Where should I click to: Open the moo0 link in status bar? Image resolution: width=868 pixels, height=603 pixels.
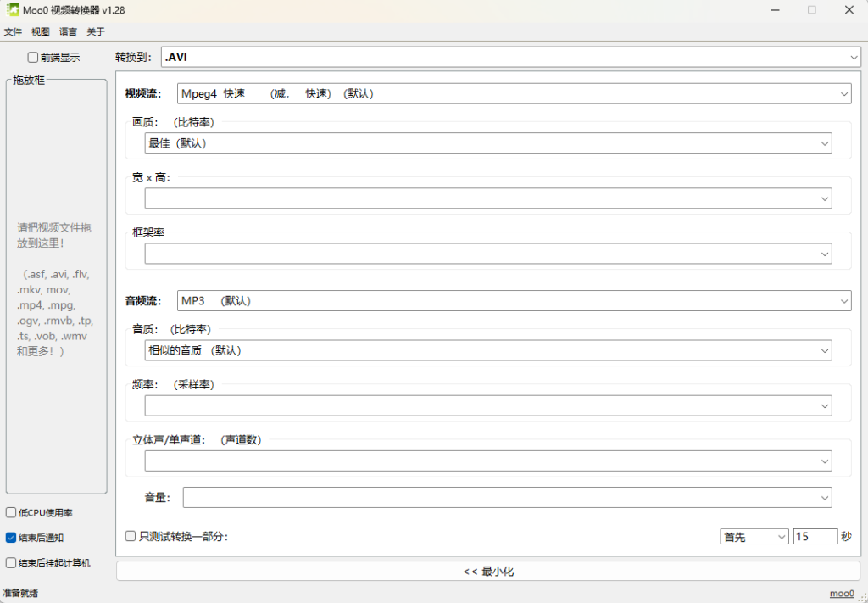click(841, 594)
